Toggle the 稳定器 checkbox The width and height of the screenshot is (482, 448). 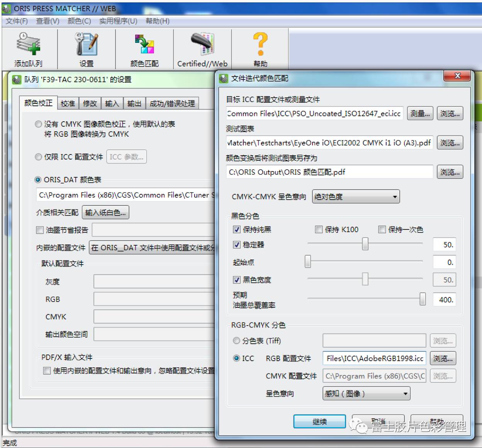point(237,244)
